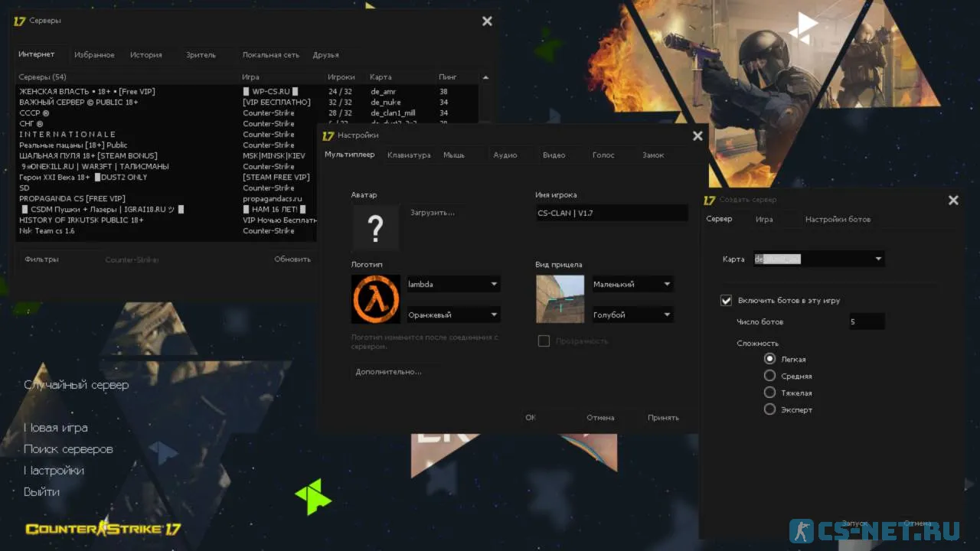
Task: Select the I N T E R N A T I O N A L E server
Action: point(167,135)
